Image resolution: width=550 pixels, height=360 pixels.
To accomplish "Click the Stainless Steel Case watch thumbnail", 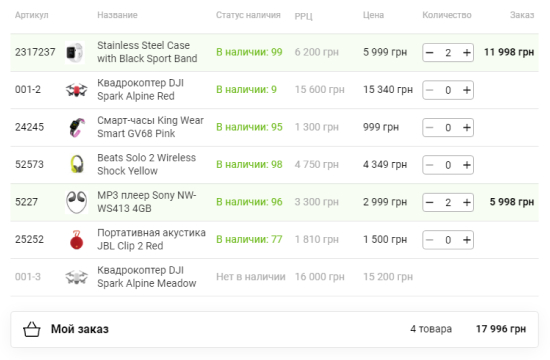I will [75, 52].
